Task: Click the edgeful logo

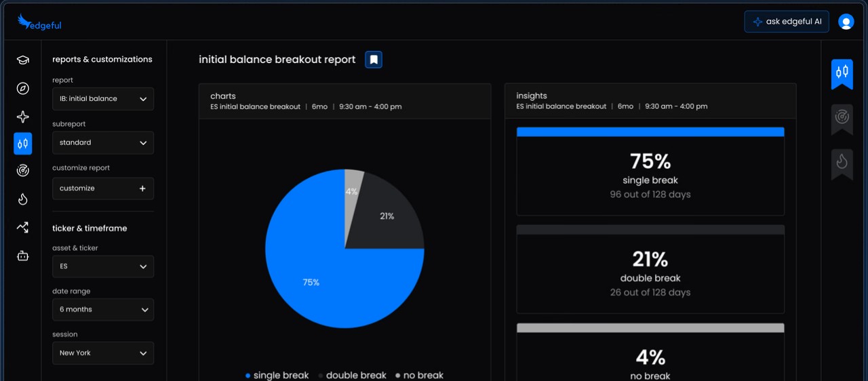Action: (39, 22)
